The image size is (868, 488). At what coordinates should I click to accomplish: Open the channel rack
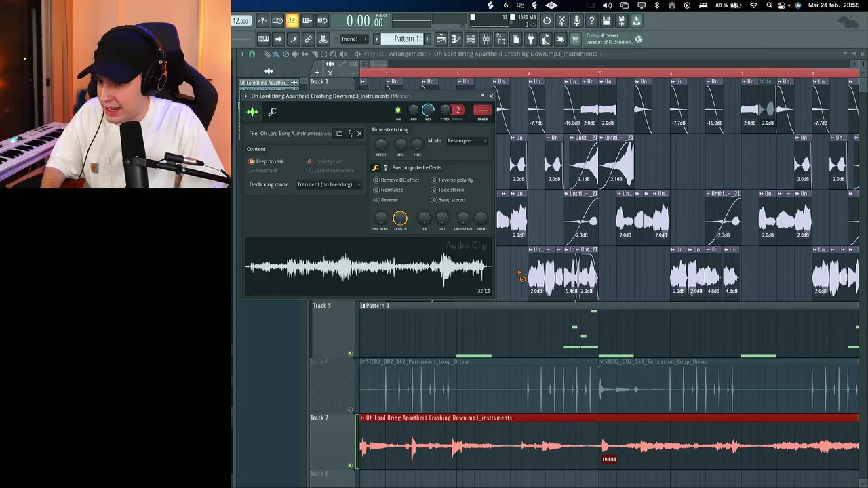click(471, 39)
